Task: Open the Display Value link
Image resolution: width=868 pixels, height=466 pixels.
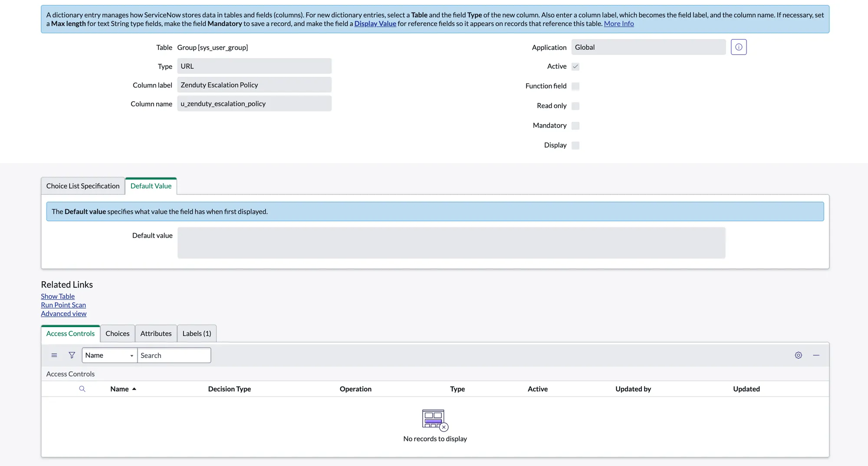Action: 375,23
